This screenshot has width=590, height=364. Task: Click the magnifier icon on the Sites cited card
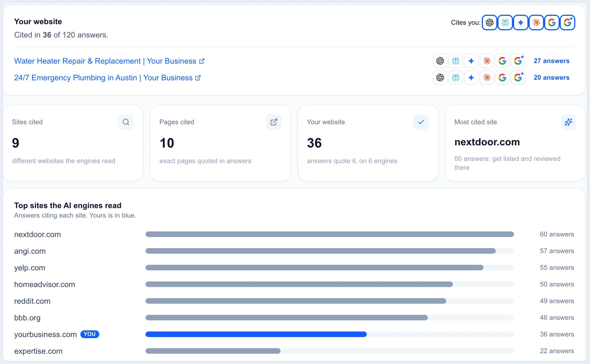[x=126, y=122]
